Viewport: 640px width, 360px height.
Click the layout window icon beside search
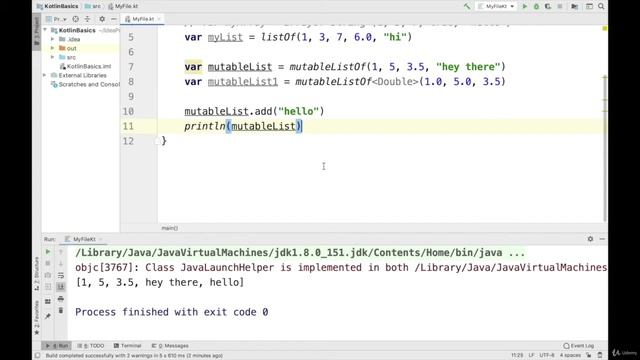coord(589,6)
